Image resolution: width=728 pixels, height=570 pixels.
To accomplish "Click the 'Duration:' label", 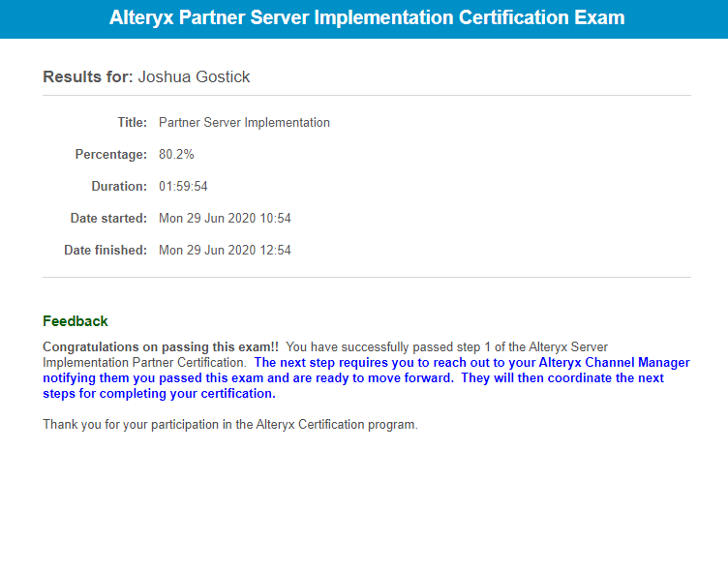I will [119, 186].
